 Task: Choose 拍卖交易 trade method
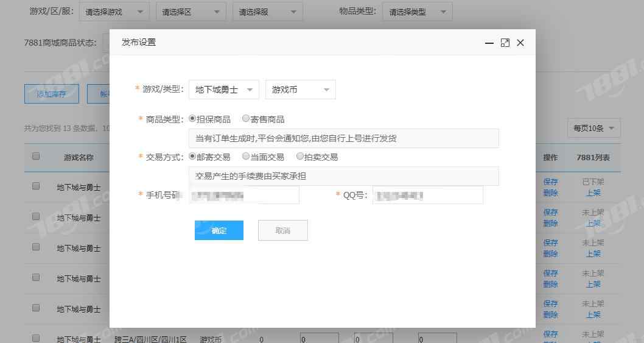pos(300,157)
